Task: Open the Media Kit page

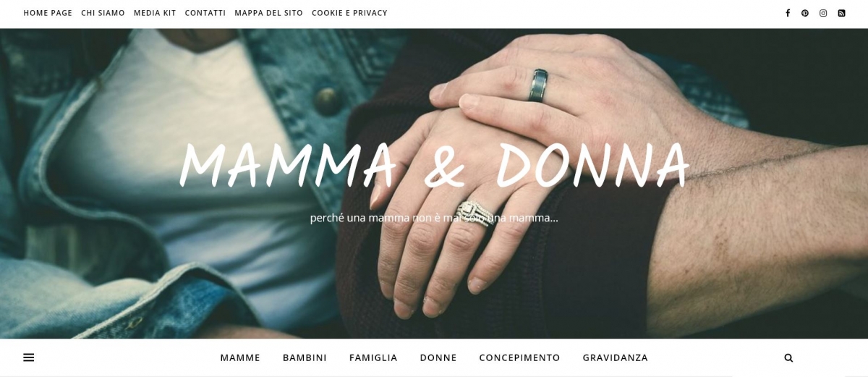Action: (x=155, y=13)
